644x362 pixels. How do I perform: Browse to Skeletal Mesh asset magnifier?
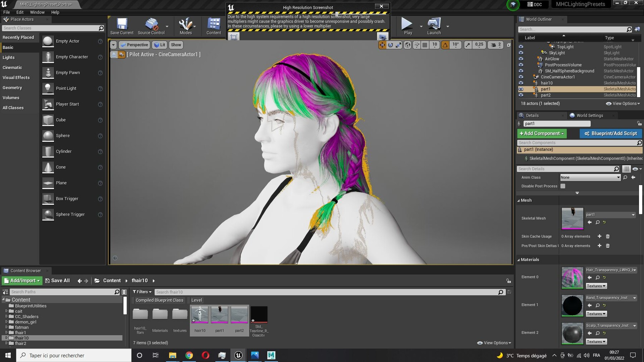click(x=597, y=222)
